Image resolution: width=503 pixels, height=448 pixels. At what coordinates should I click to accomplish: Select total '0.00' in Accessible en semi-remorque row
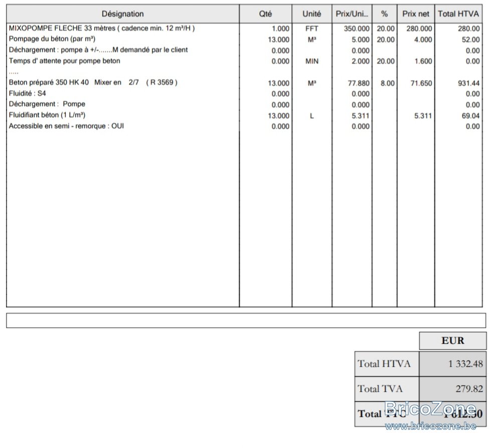(472, 126)
